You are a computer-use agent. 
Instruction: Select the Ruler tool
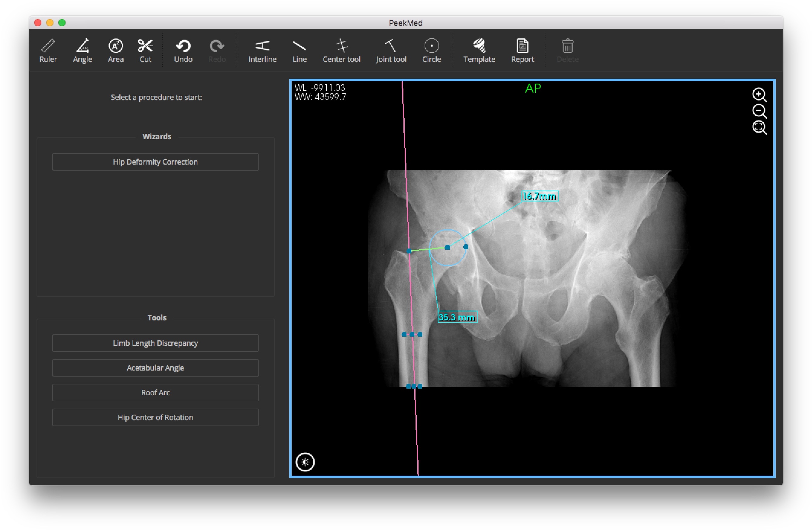[x=48, y=50]
